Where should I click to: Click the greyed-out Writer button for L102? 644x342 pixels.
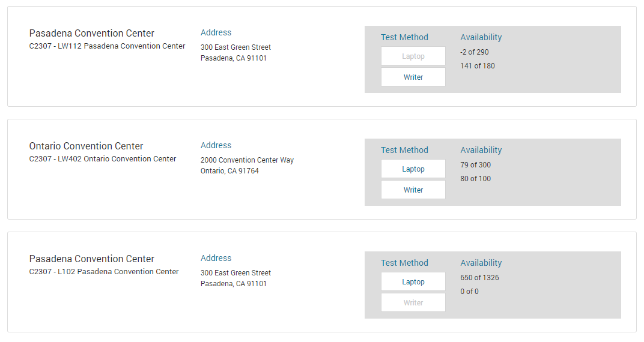click(x=413, y=303)
